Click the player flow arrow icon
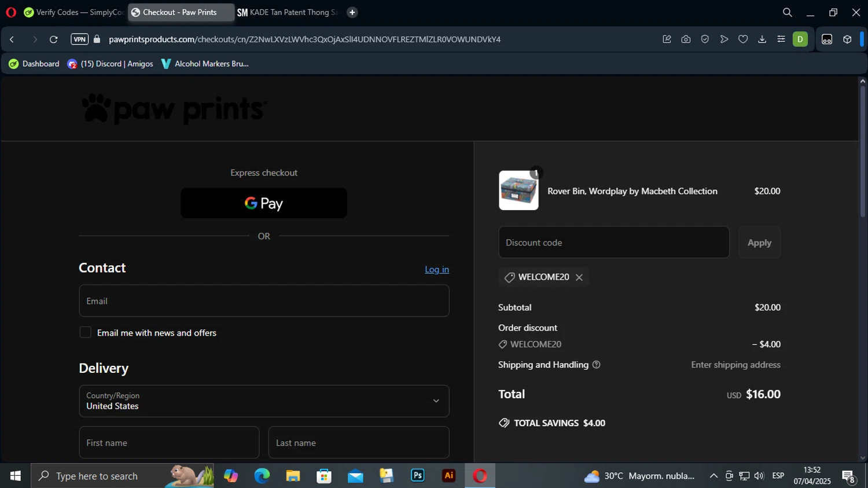Screen dimensions: 868x488 (724, 39)
